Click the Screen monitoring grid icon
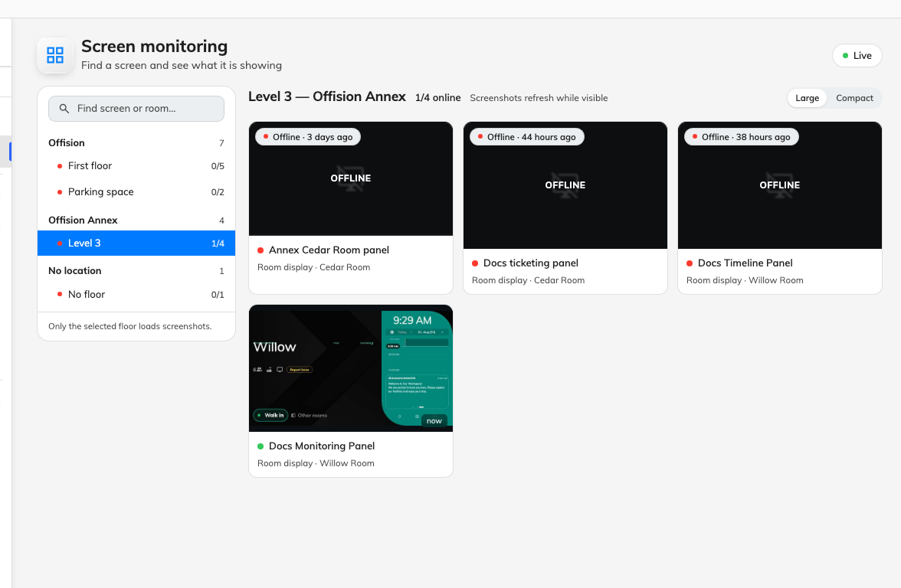The width and height of the screenshot is (901, 588). (55, 55)
